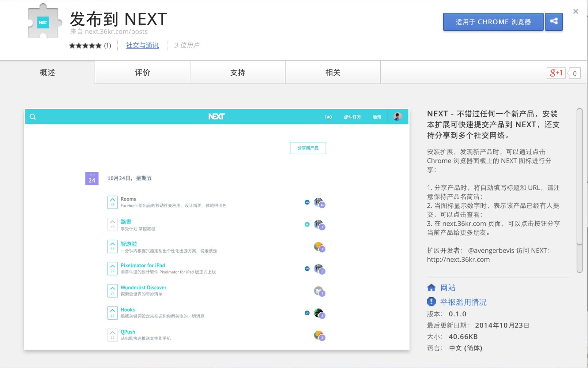Click the NEXT logo in the screenshot header

pos(217,116)
